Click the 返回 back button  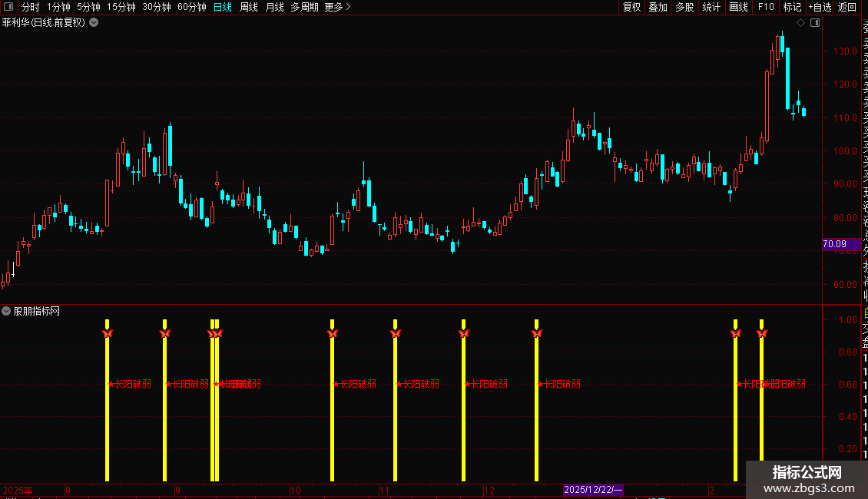point(847,7)
